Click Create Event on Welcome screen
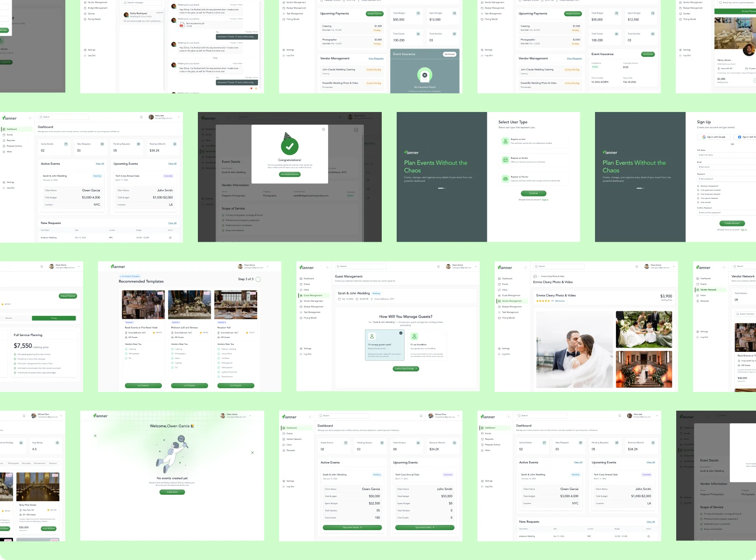The height and width of the screenshot is (560, 756). (173, 492)
